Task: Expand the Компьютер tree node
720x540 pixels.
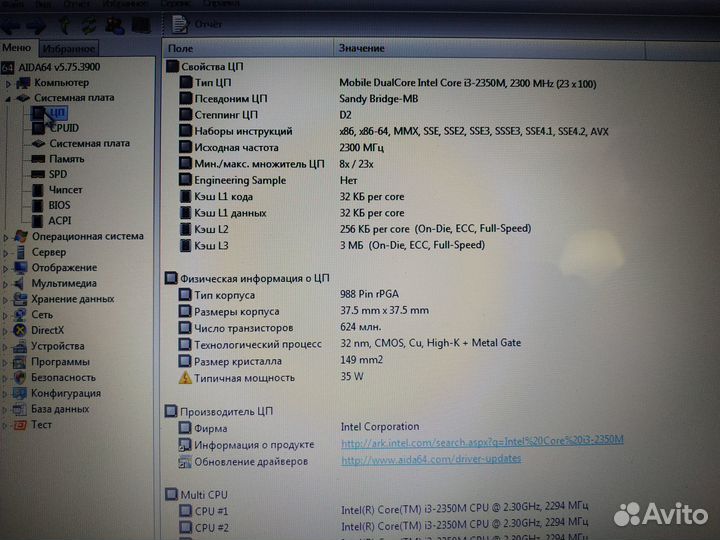Action: pyautogui.click(x=8, y=84)
